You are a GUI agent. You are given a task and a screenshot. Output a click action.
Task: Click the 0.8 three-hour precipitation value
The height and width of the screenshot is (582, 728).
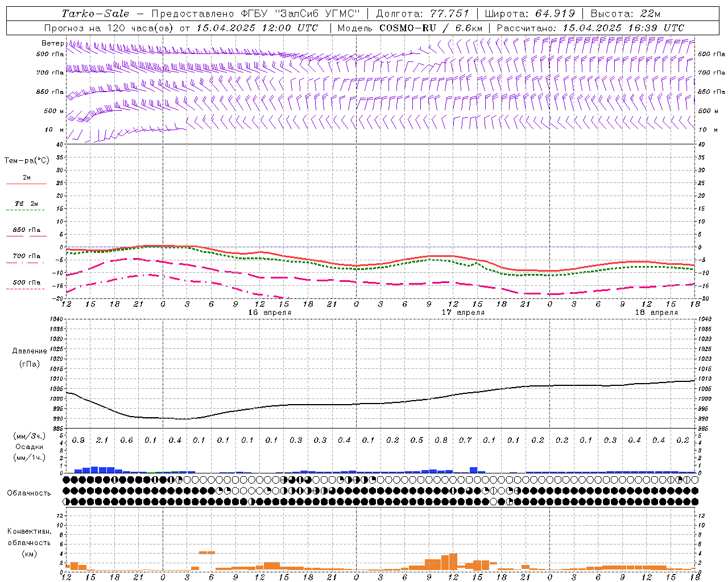point(441,440)
